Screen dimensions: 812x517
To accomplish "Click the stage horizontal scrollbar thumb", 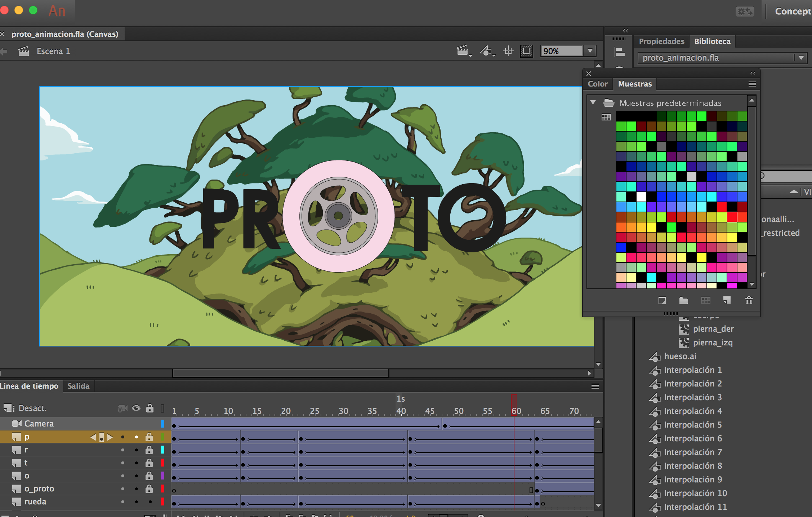I will point(281,373).
